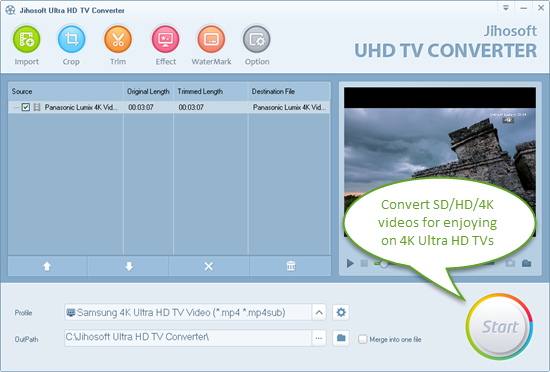The width and height of the screenshot is (550, 372).
Task: Click the Import video icon
Action: tap(27, 39)
